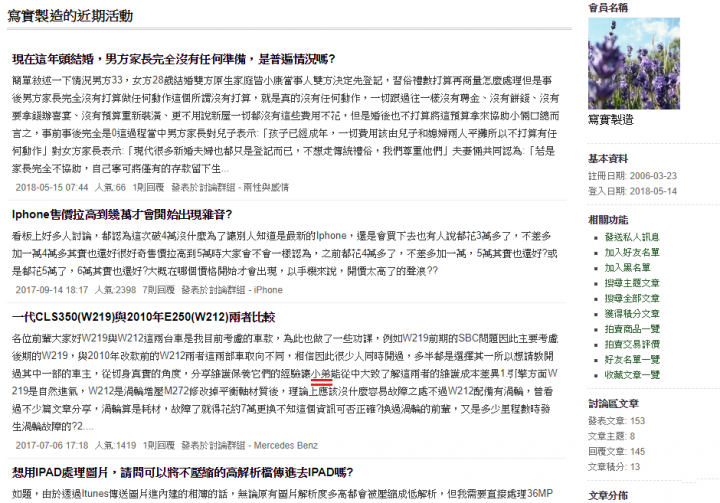Click the 寫實製造的近期活動 page heading
720x503 pixels.
pos(70,17)
